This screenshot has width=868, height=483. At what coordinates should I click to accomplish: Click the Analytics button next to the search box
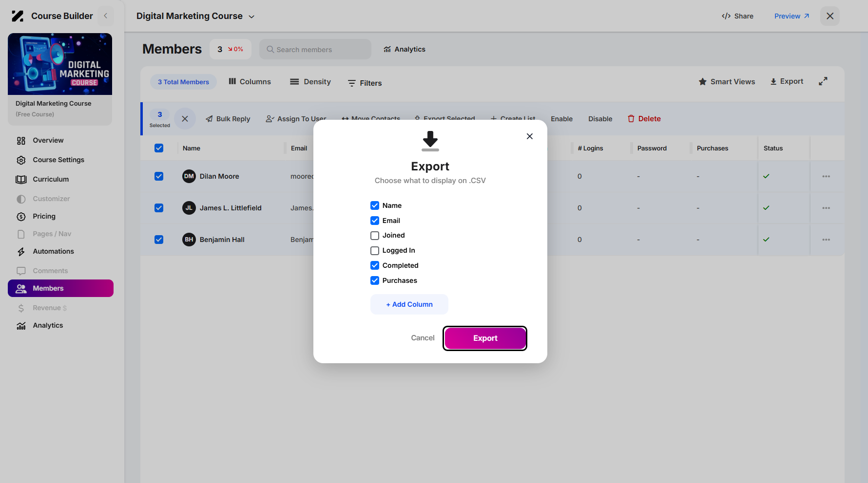[405, 49]
